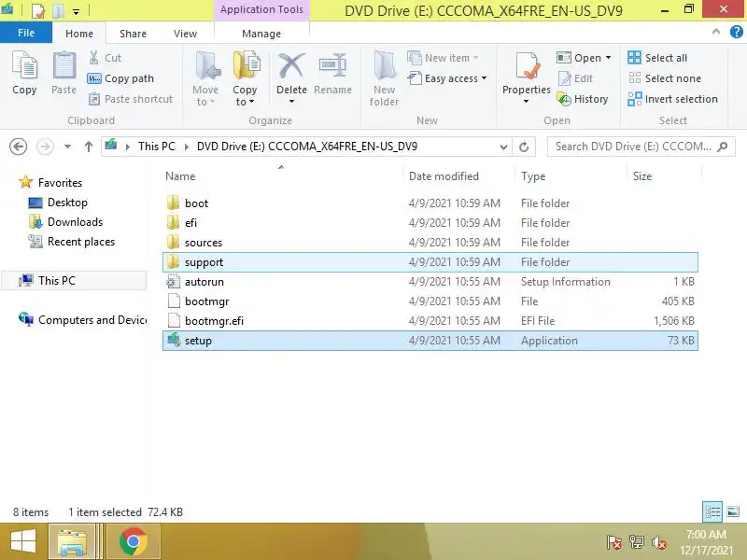Open Favorites in the navigation pane
Viewport: 747px width, 560px height.
60,182
